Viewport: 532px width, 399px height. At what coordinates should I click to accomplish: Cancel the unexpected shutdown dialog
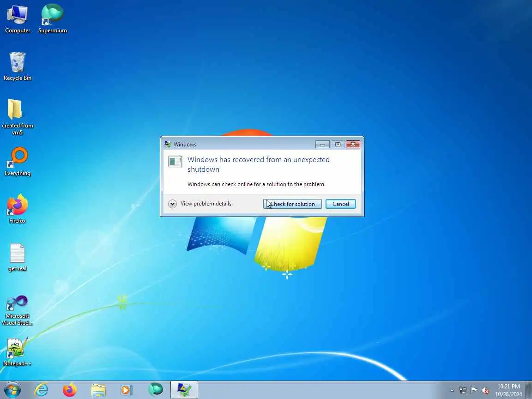click(341, 204)
